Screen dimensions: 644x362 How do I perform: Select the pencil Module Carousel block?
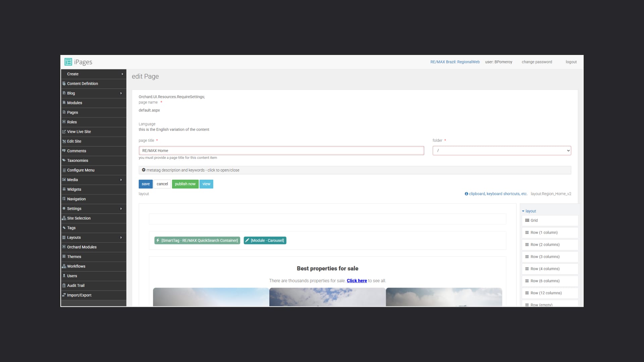click(x=265, y=240)
